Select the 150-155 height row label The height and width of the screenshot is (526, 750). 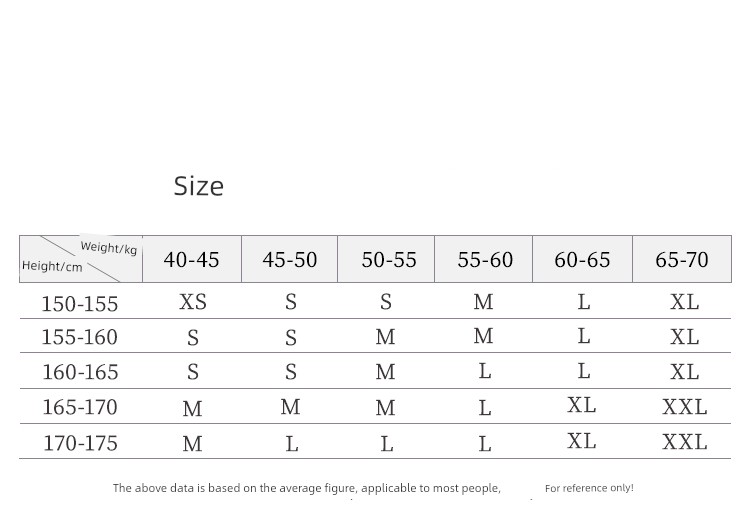[79, 304]
